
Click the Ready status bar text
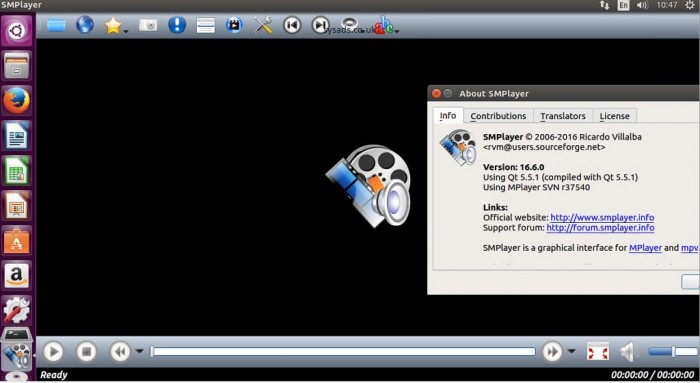click(54, 375)
